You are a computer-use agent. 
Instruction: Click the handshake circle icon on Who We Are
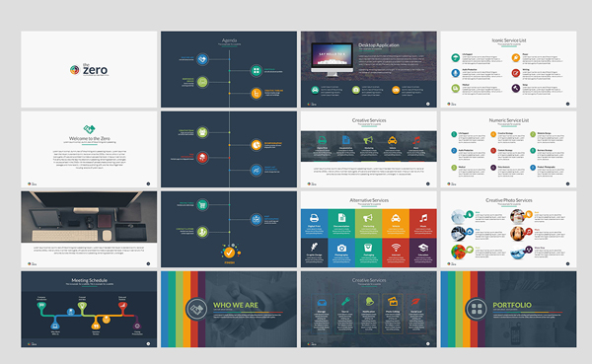[196, 309]
